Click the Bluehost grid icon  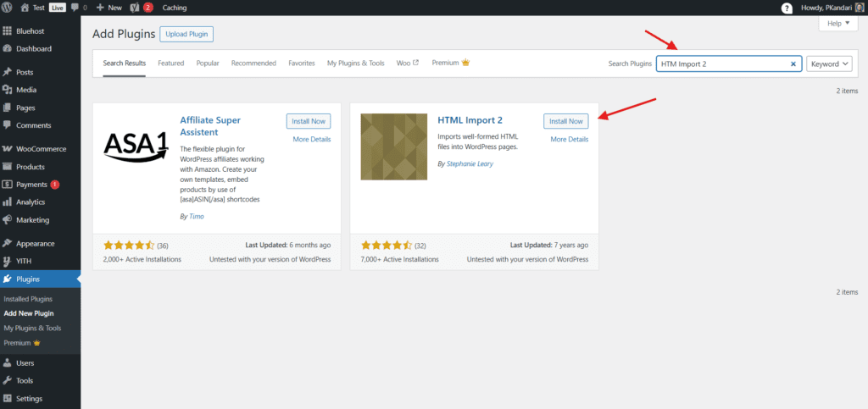pyautogui.click(x=7, y=31)
